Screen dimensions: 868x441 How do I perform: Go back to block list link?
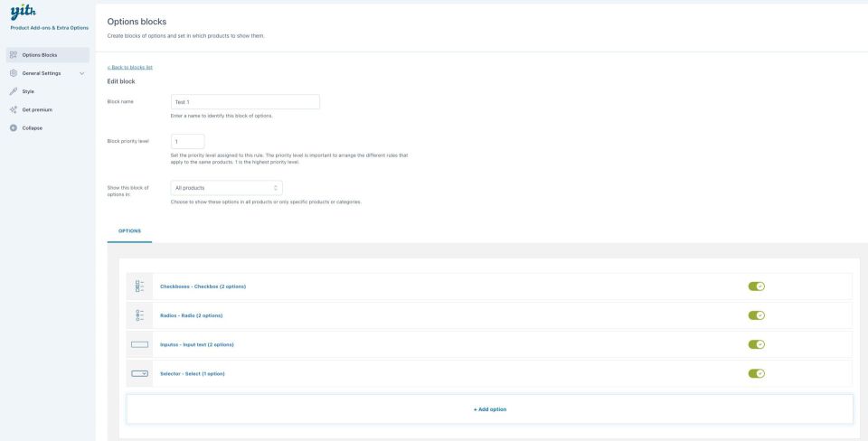129,67
